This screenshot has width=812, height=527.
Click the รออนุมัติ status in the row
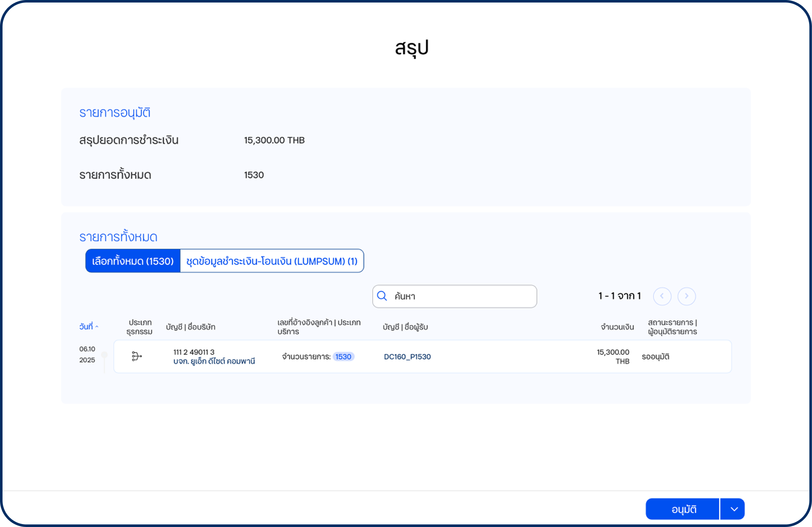655,357
